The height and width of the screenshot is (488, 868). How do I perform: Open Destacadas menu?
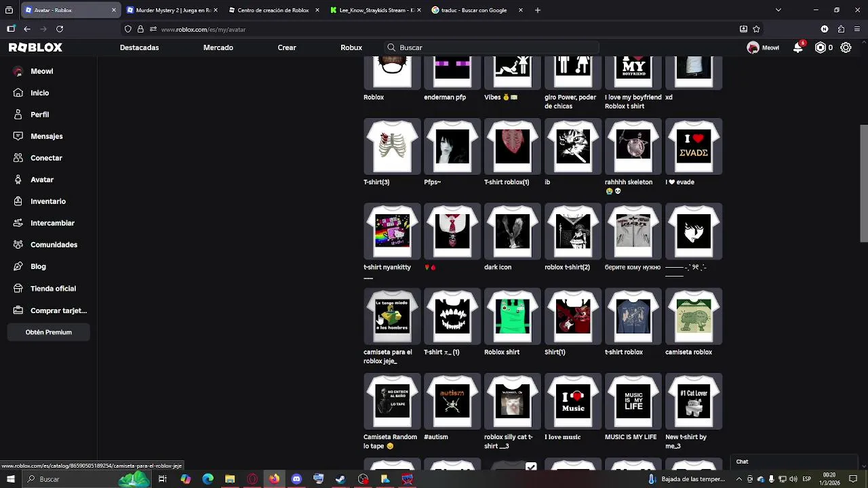coord(139,47)
